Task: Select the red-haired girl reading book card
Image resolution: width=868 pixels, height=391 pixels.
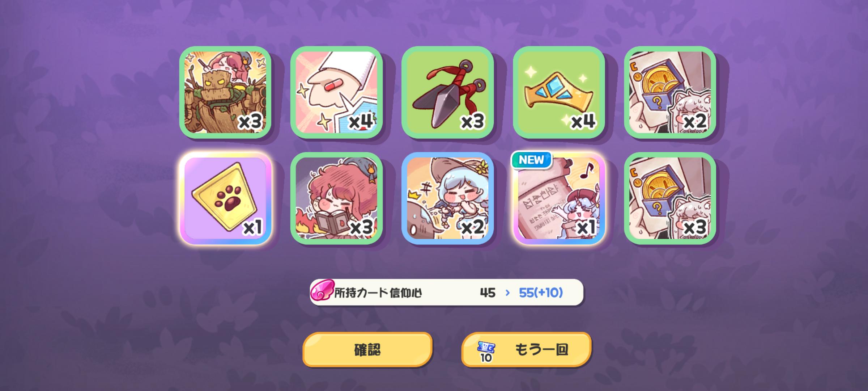Action: tap(336, 198)
